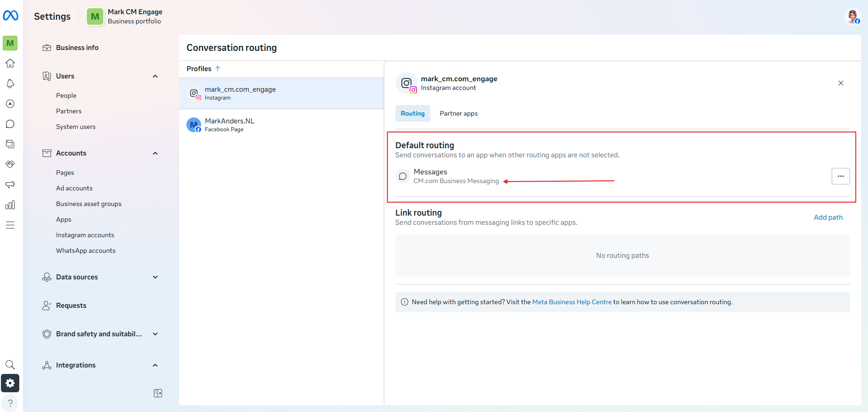Open user profile avatar top right
868x412 pixels.
(853, 17)
